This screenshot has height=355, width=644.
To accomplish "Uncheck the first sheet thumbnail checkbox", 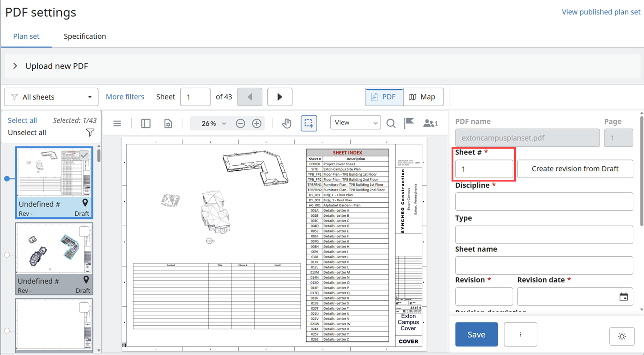I will pos(84,155).
